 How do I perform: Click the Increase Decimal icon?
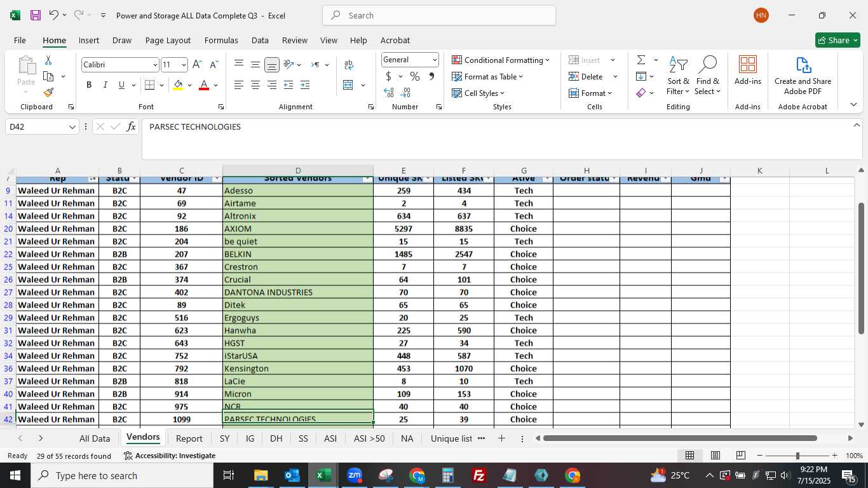(x=389, y=93)
